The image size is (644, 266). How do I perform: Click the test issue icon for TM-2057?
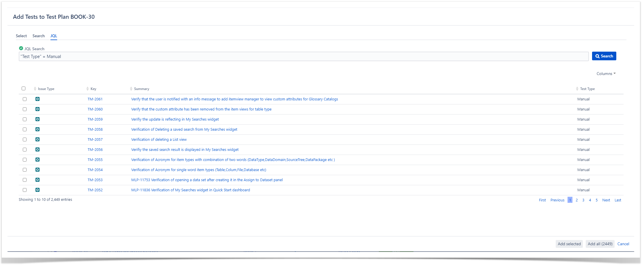pos(38,139)
